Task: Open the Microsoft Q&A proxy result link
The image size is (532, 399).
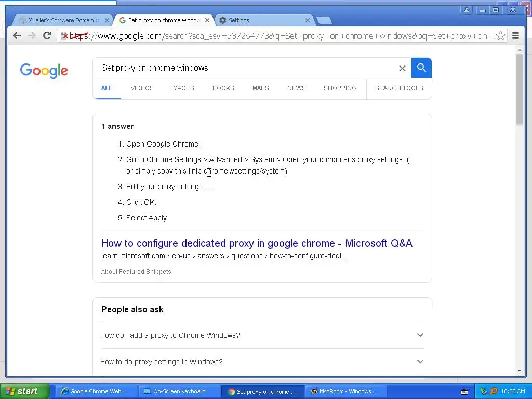Action: pyautogui.click(x=257, y=243)
